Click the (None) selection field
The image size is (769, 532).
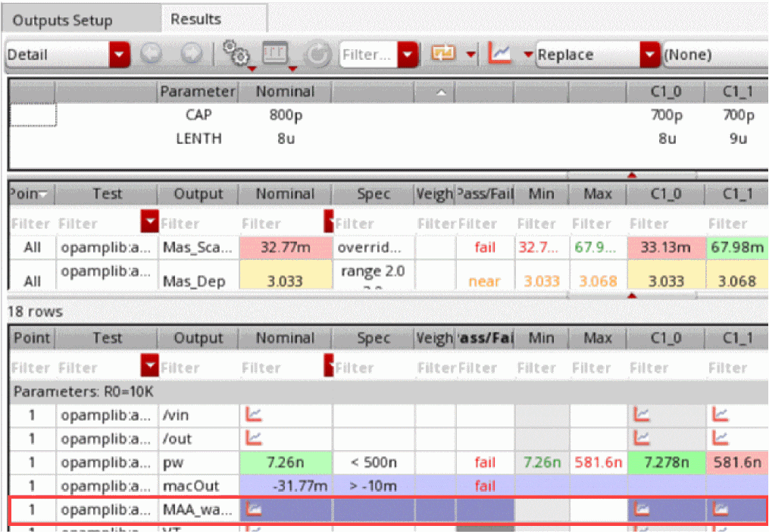tap(715, 55)
